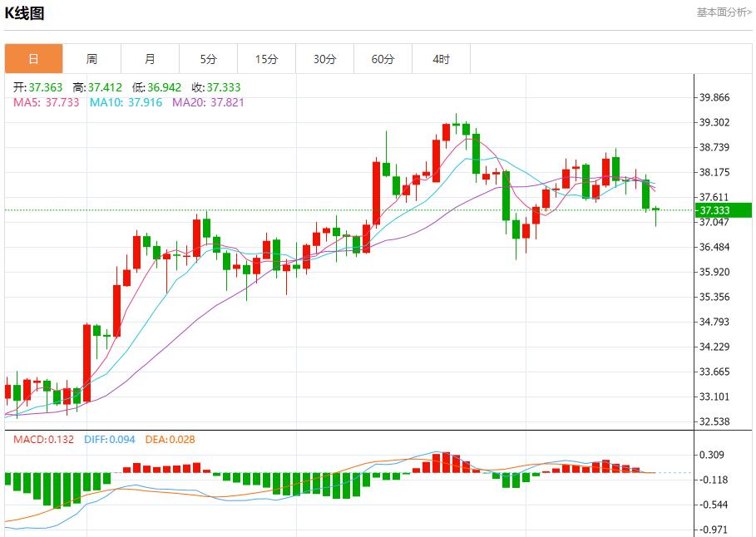Click the K线图 chart title
The height and width of the screenshot is (537, 756).
tap(24, 12)
